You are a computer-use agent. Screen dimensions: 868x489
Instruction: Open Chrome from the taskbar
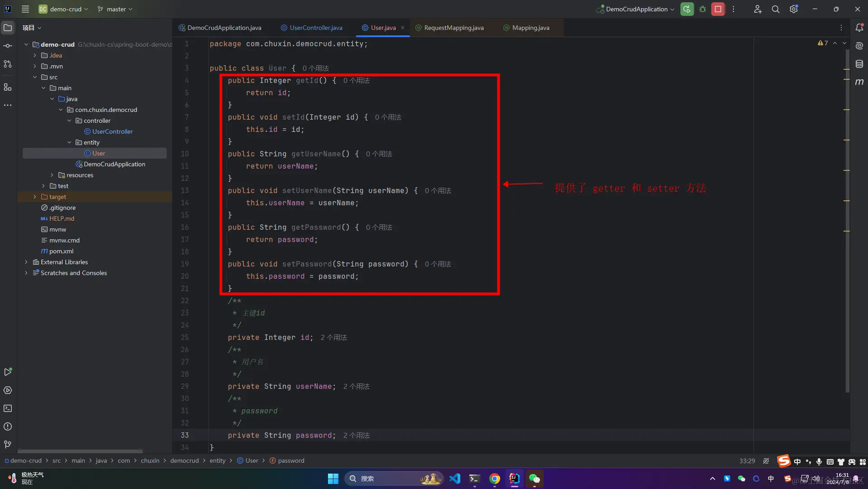pyautogui.click(x=495, y=479)
